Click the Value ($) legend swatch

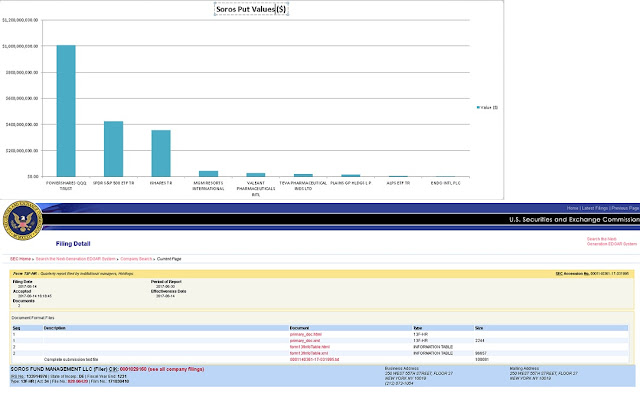478,107
